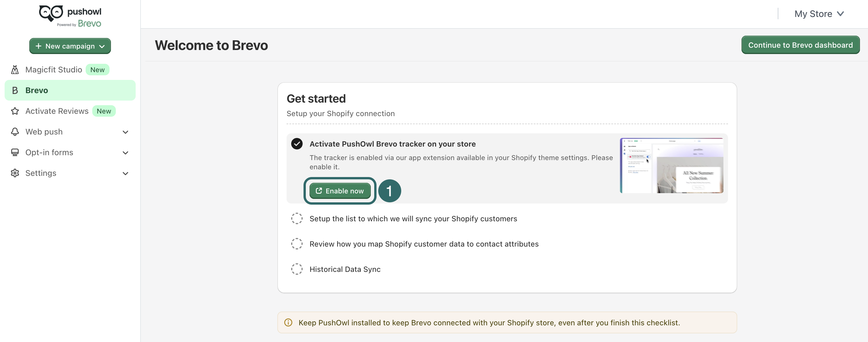Click the Settings gear icon

tap(15, 173)
